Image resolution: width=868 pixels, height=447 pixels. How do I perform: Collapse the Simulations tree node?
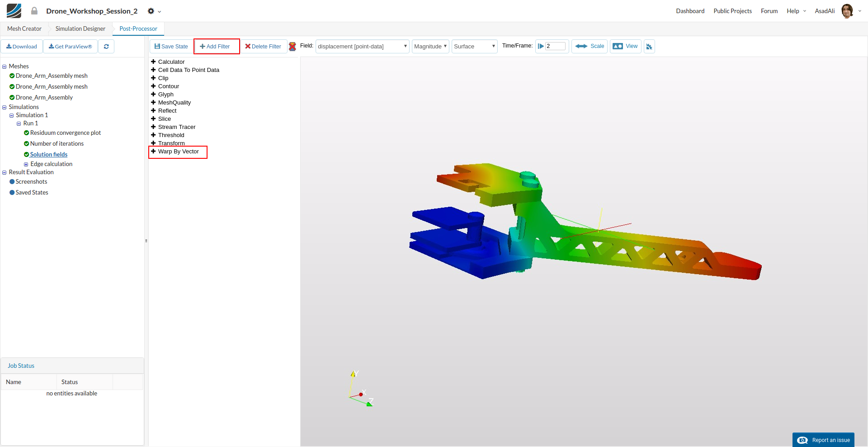5,107
